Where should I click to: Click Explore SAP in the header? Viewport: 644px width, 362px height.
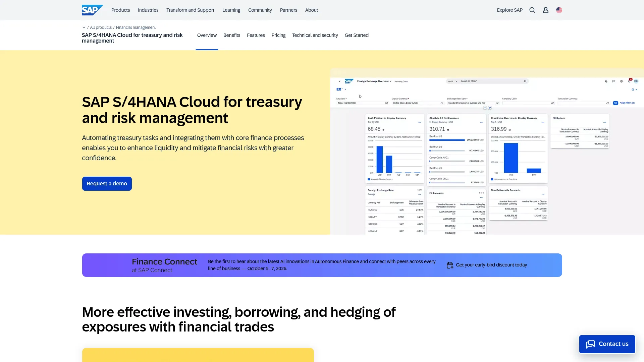[509, 10]
